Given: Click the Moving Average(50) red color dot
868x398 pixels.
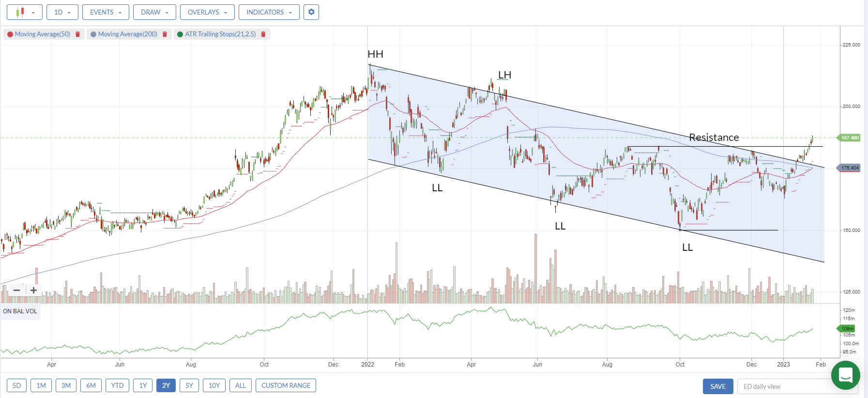Looking at the screenshot, I should point(10,34).
